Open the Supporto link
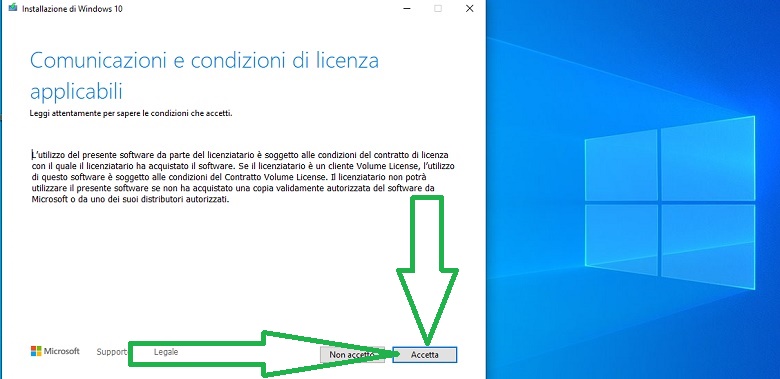The width and height of the screenshot is (780, 379). pyautogui.click(x=112, y=352)
